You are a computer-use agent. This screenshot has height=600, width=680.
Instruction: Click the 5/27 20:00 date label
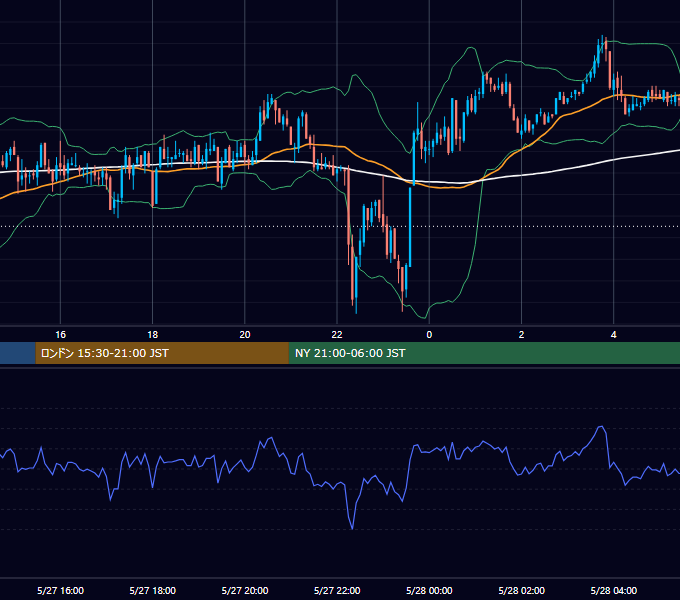[x=245, y=590]
